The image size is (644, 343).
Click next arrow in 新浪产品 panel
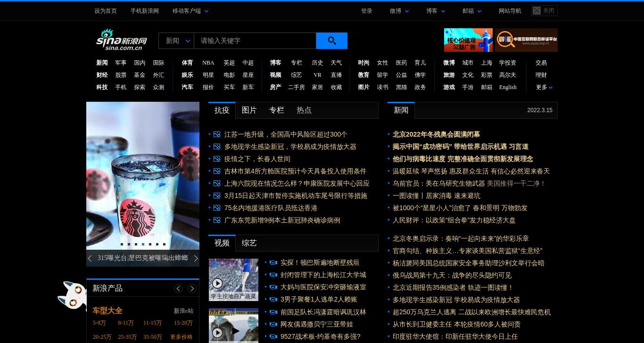tap(192, 288)
